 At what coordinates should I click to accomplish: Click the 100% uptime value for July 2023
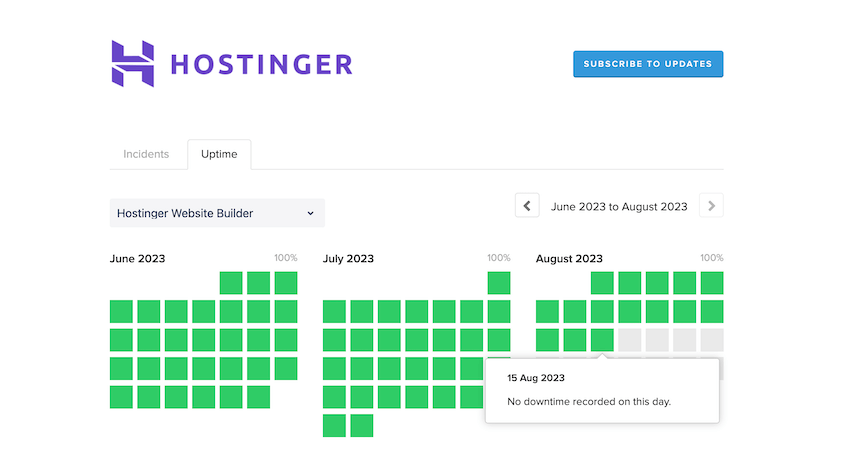(x=498, y=258)
